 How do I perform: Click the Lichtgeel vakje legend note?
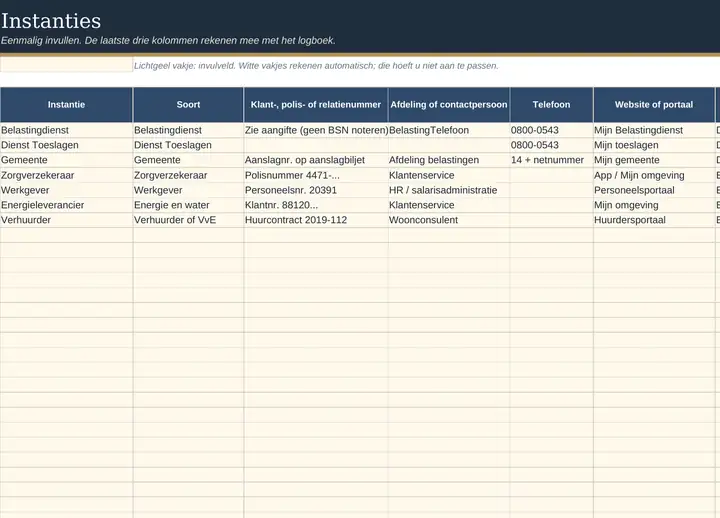pyautogui.click(x=316, y=66)
